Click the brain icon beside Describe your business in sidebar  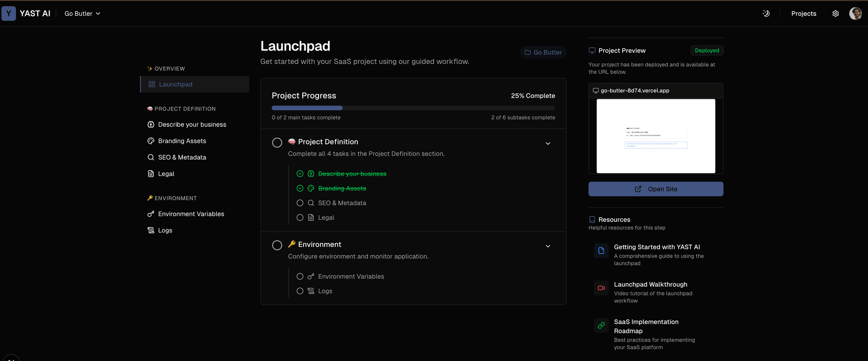tap(151, 124)
